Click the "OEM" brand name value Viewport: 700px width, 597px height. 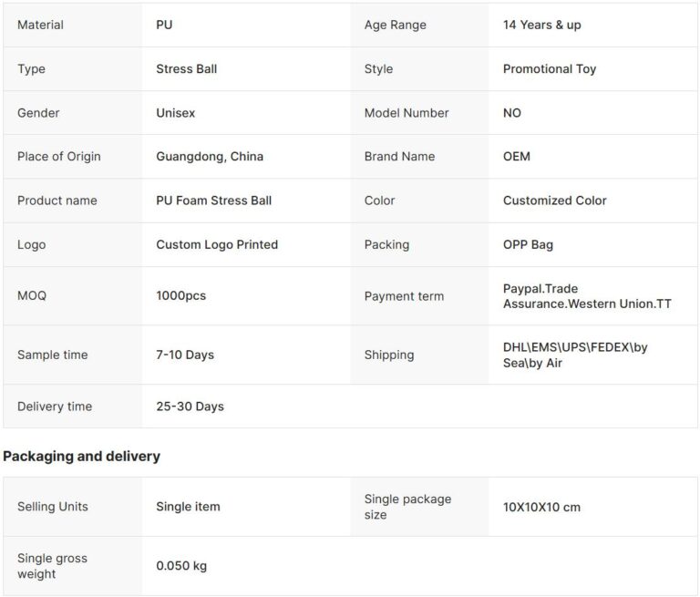(x=516, y=157)
